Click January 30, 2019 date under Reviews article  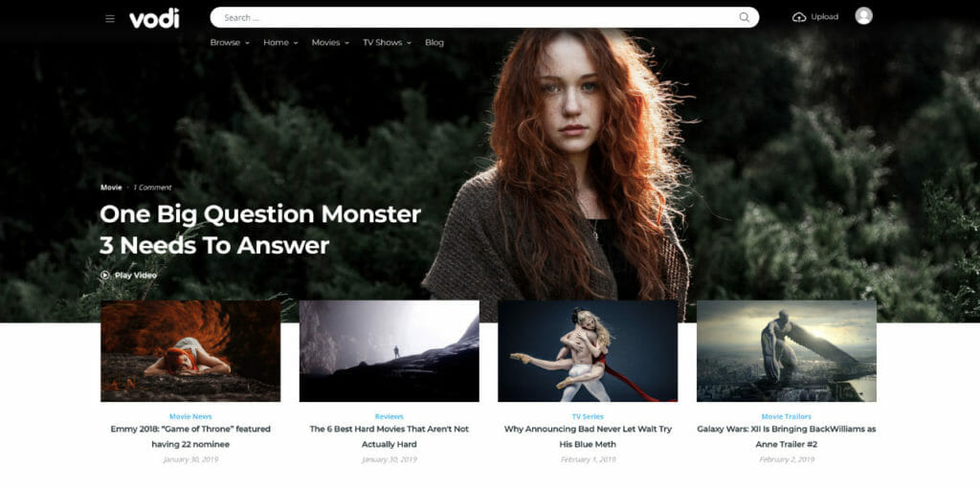(x=390, y=459)
